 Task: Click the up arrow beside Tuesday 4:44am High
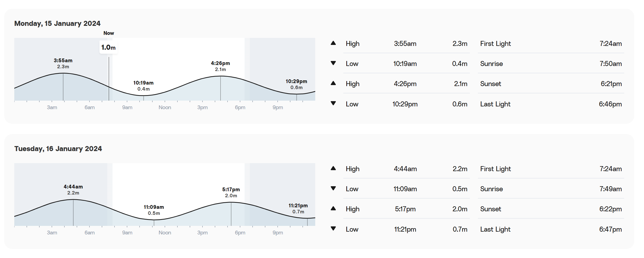[333, 168]
